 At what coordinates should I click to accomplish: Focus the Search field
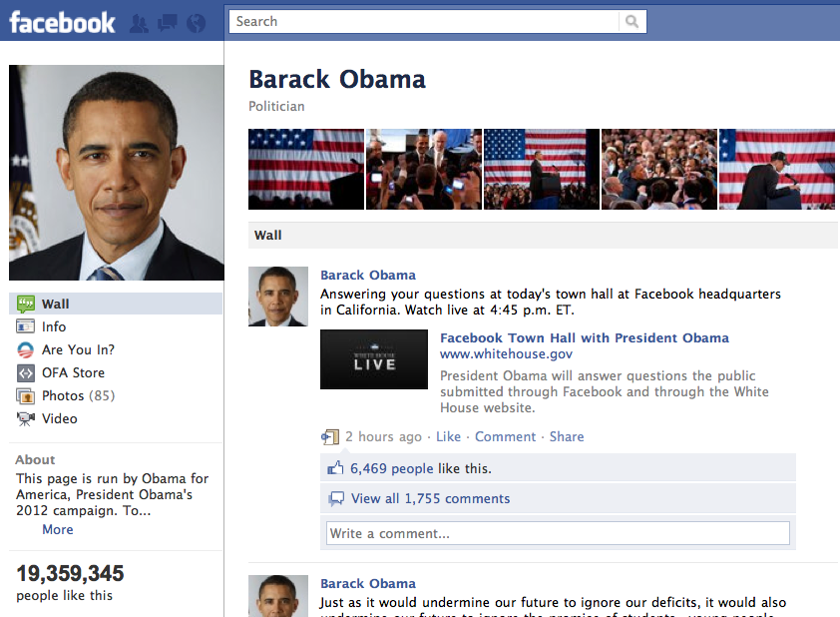coord(424,21)
